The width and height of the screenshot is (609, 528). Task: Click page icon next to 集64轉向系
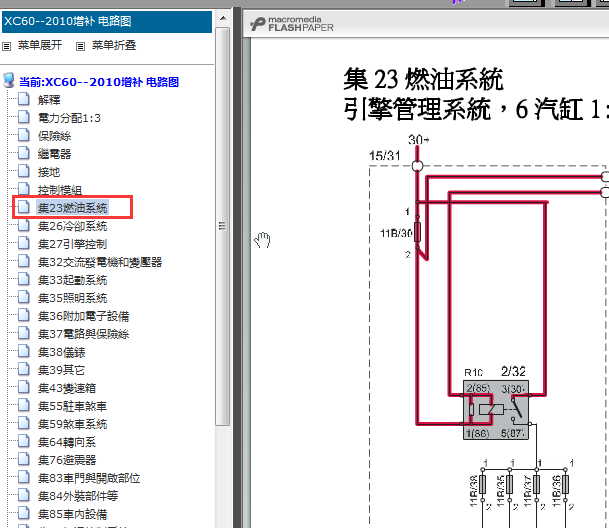(x=24, y=441)
